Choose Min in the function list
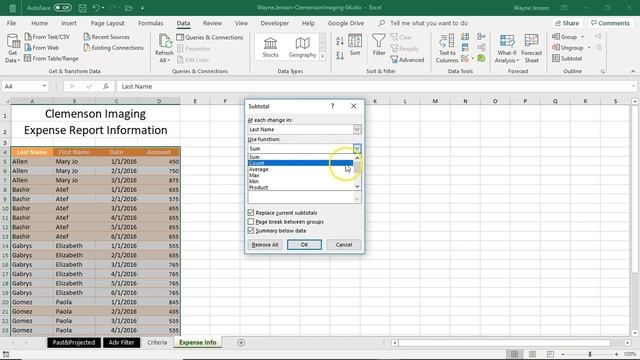Image resolution: width=640 pixels, height=360 pixels. (x=300, y=181)
